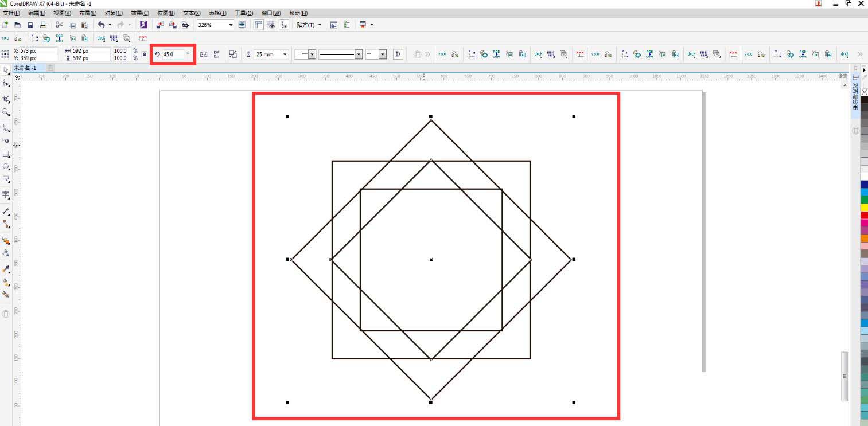This screenshot has height=426, width=868.
Task: Activate the Zoom tool in the toolbox
Action: pos(6,112)
